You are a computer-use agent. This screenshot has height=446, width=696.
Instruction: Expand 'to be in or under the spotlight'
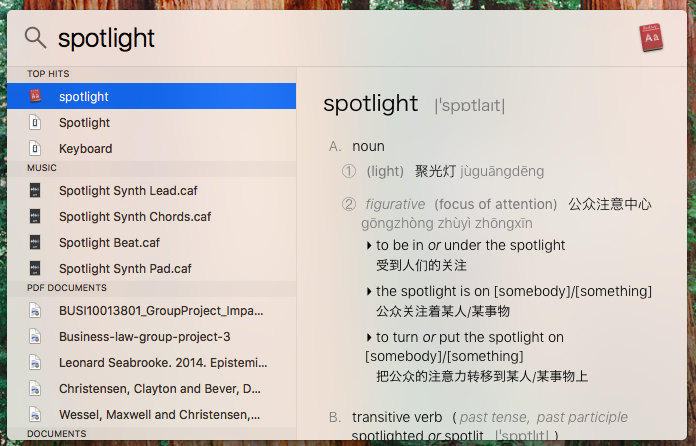pyautogui.click(x=369, y=245)
